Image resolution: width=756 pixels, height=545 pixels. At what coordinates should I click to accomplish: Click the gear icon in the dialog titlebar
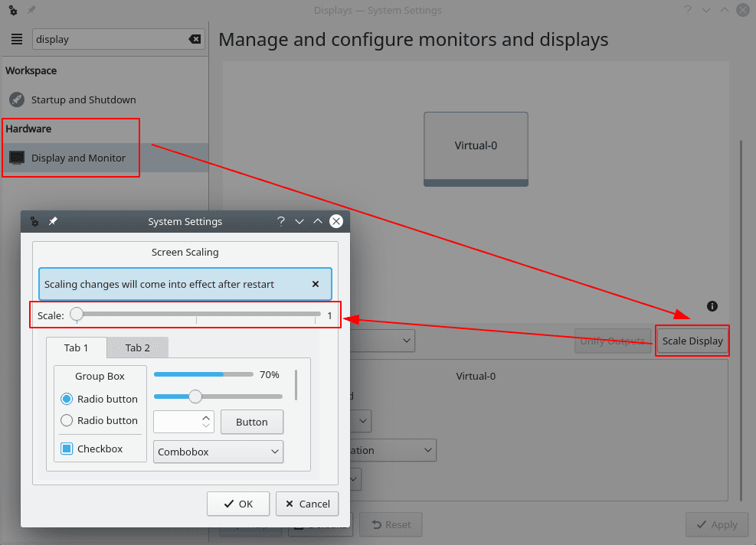click(x=34, y=221)
